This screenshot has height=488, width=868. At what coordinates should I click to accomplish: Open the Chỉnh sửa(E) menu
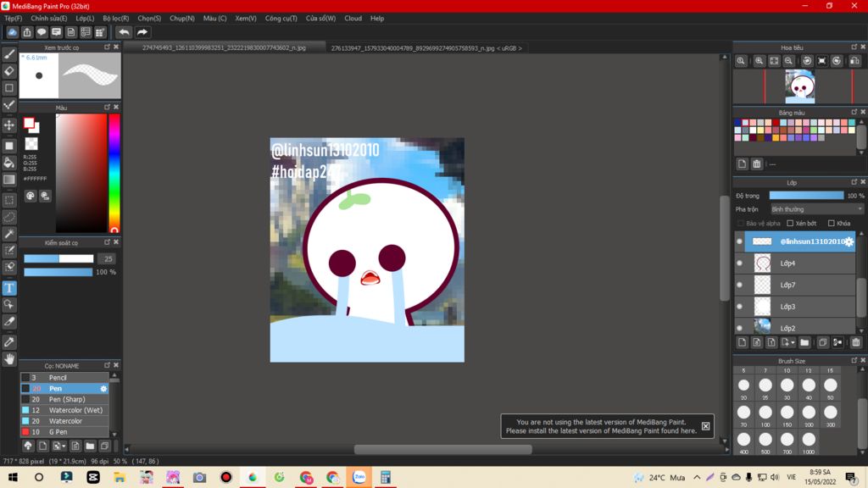[48, 19]
